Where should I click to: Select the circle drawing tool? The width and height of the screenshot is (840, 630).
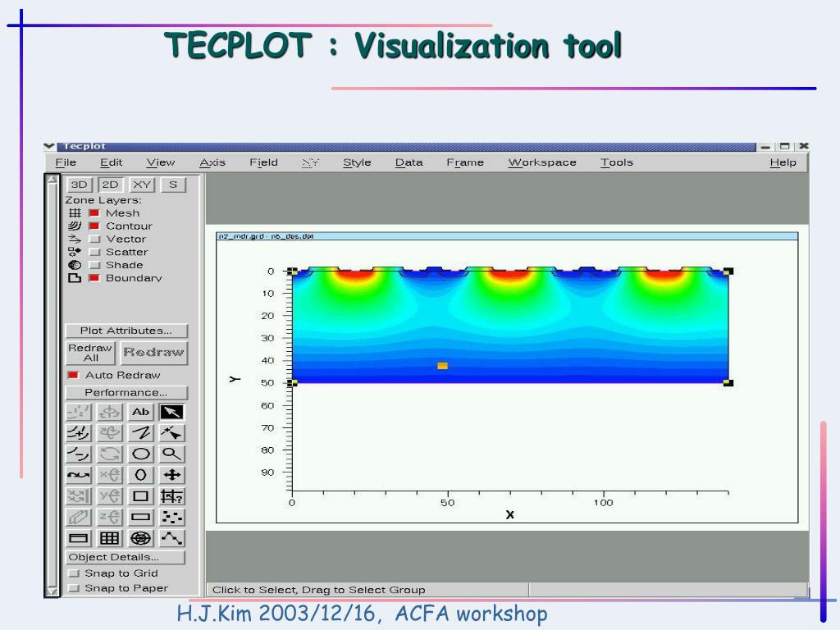[x=141, y=454]
